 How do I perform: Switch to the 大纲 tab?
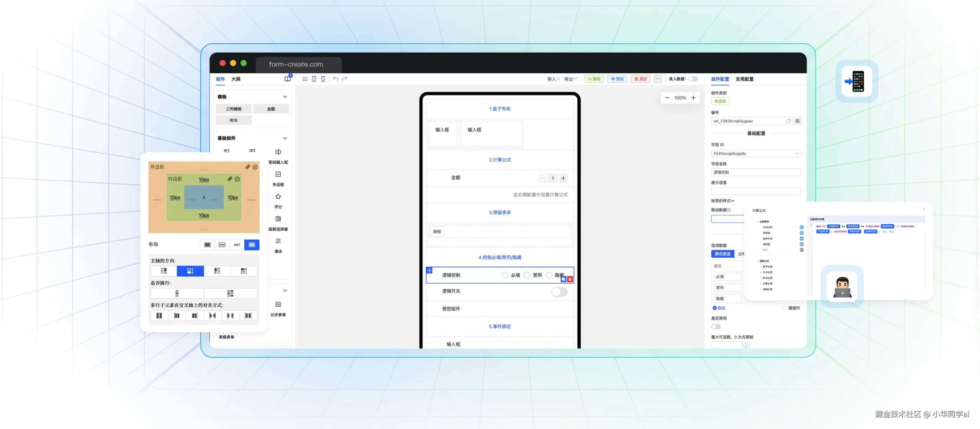click(235, 79)
